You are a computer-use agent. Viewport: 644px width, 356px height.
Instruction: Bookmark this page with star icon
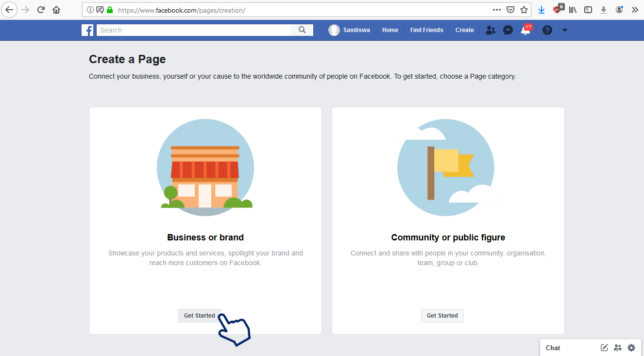pos(524,10)
